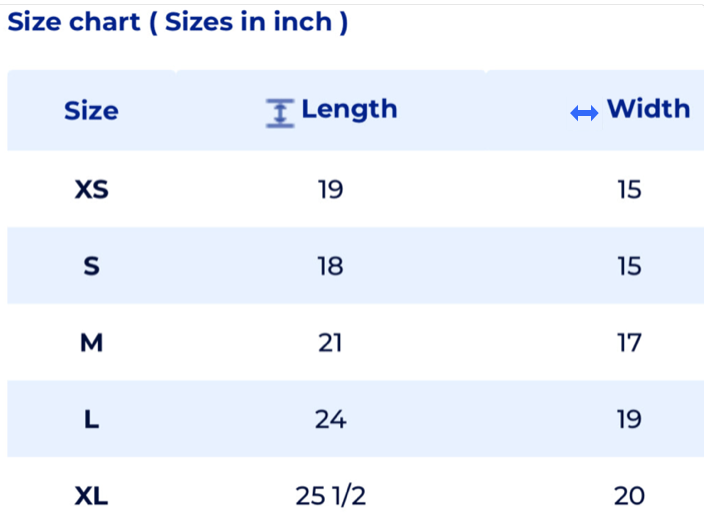Image resolution: width=704 pixels, height=528 pixels.
Task: Click the Width double-arrow icon
Action: coord(584,114)
